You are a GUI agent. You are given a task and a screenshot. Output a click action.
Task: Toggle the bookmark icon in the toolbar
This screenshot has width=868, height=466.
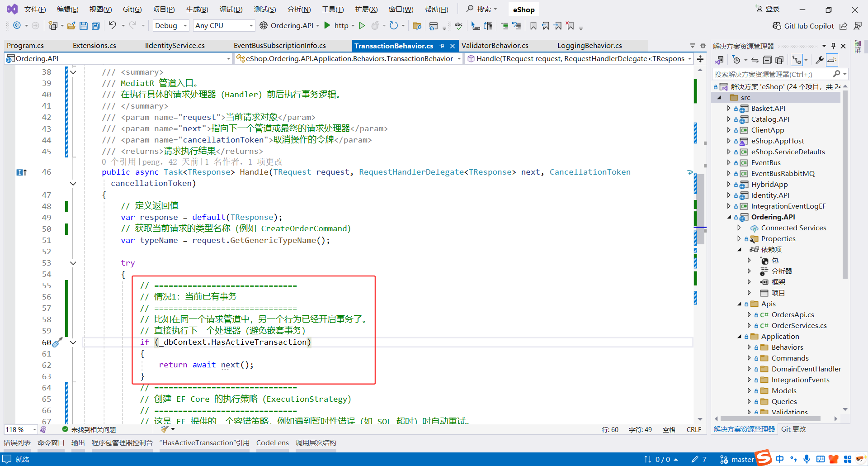click(533, 26)
